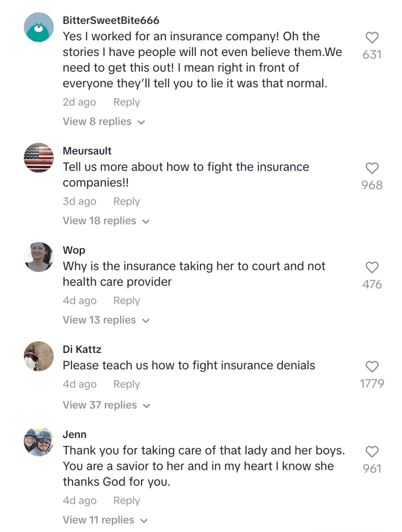Like Wop's comment using the heart icon

pyautogui.click(x=372, y=267)
